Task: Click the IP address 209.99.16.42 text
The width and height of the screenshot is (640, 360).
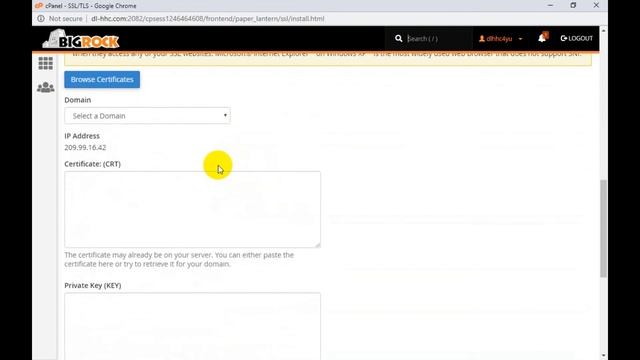Action: 85,147
